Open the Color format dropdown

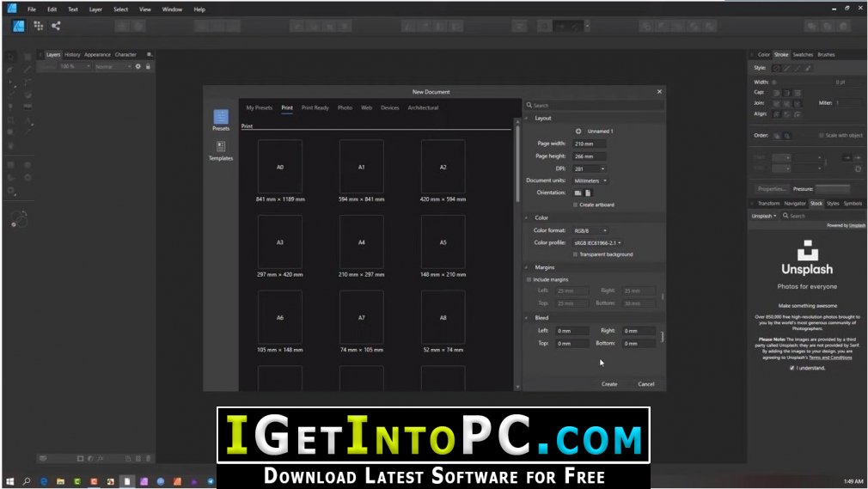[590, 230]
